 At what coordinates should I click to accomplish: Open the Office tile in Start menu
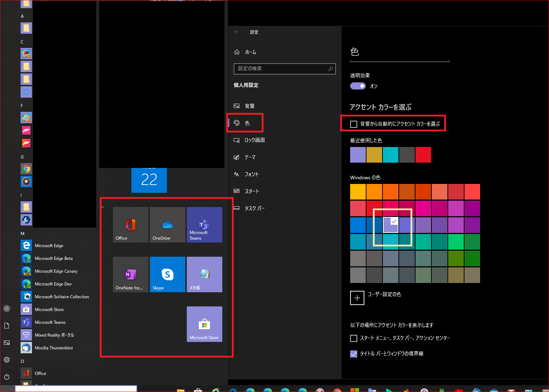(x=131, y=225)
